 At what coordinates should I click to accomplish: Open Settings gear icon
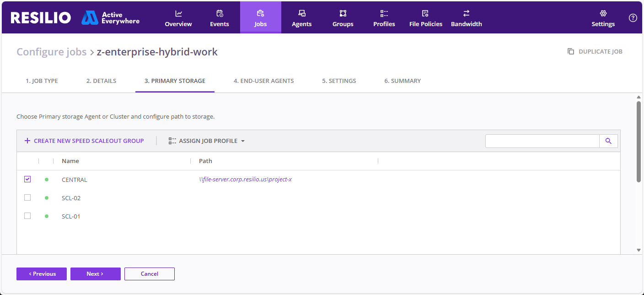point(603,13)
